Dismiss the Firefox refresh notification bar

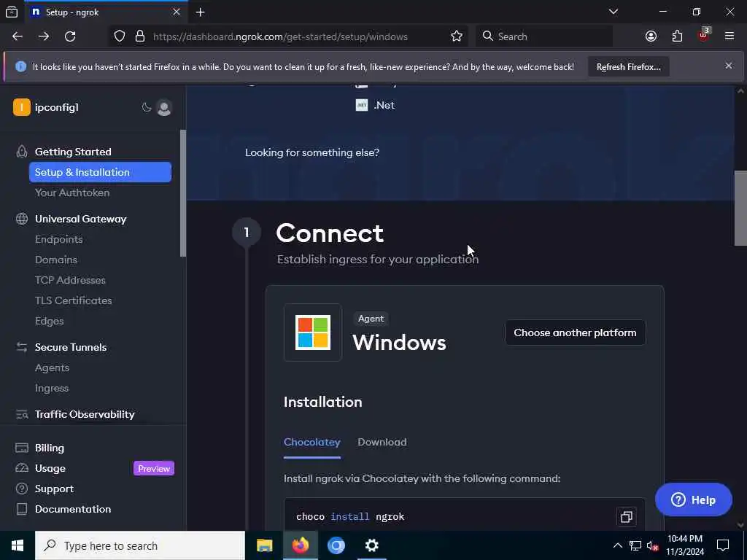[729, 66]
